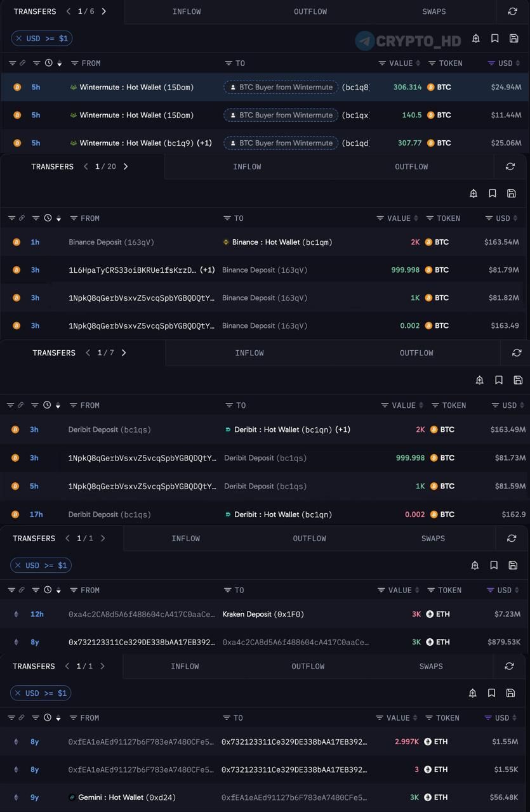The height and width of the screenshot is (812, 530).
Task: Open TOKEN filter in Gemini panel
Action: 428,718
